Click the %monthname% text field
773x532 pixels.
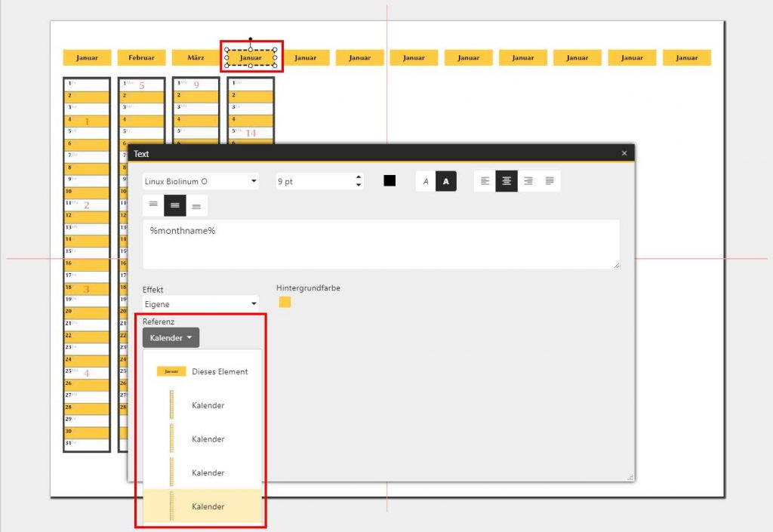point(380,244)
